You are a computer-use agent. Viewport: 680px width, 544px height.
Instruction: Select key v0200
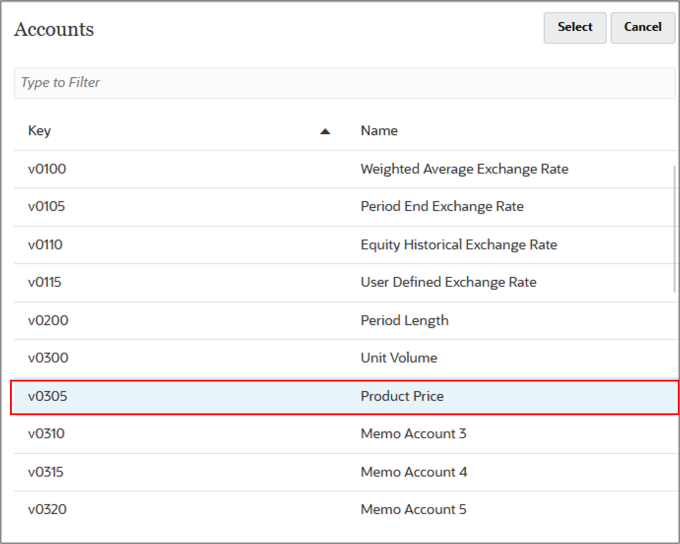point(48,321)
